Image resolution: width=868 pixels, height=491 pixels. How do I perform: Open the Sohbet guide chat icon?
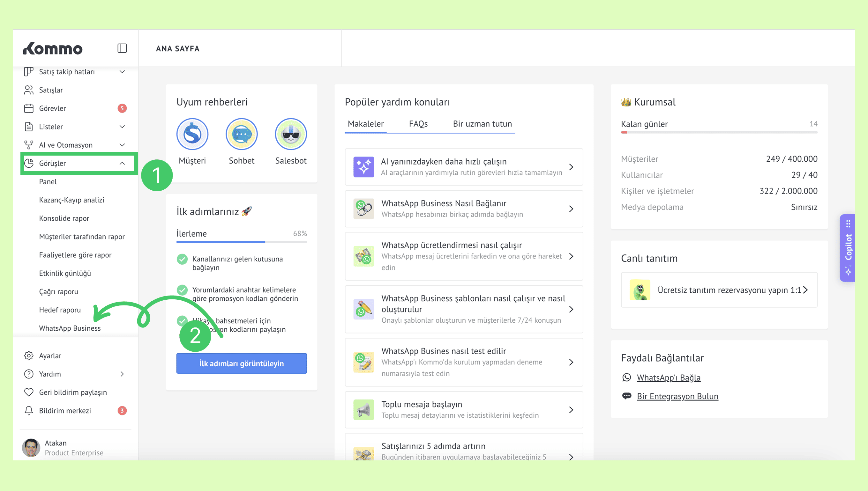coord(241,134)
